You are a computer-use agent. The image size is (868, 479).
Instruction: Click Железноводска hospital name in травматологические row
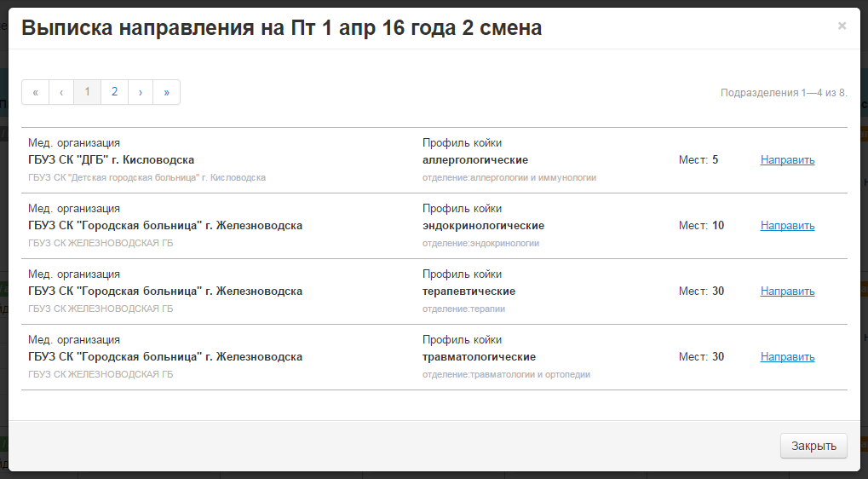165,356
